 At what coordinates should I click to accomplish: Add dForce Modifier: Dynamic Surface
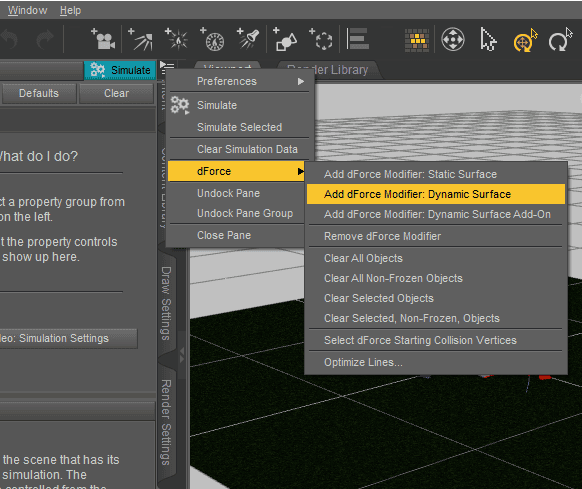coord(436,194)
